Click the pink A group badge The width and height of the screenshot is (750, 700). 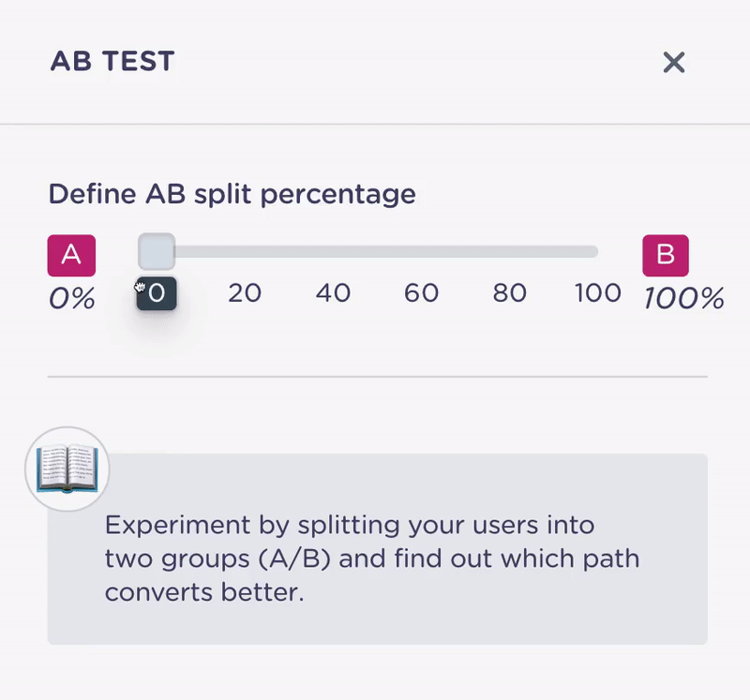pos(71,255)
